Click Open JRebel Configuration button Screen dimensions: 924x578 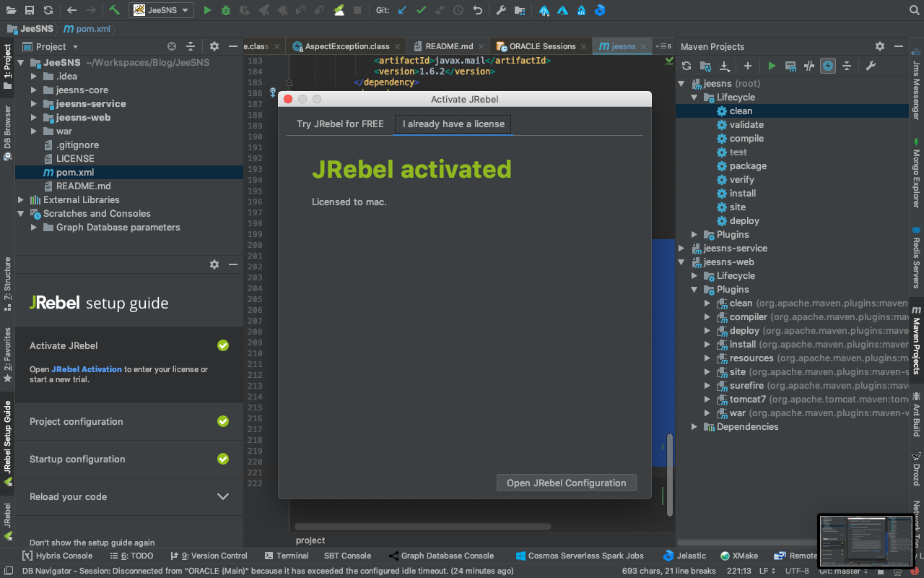pos(567,483)
